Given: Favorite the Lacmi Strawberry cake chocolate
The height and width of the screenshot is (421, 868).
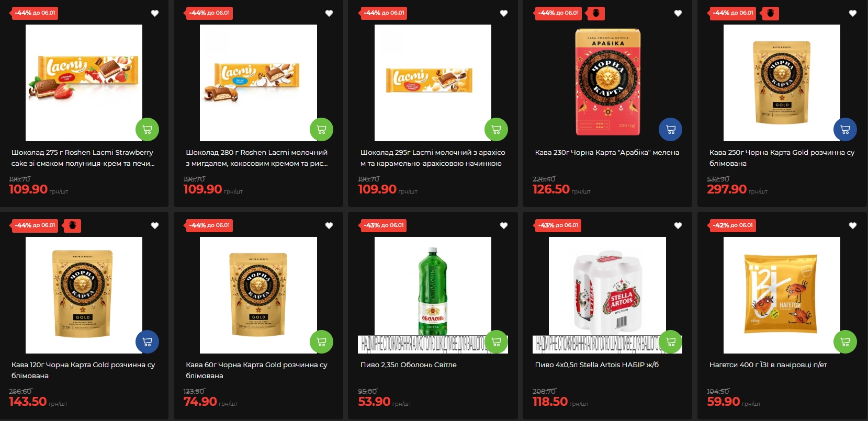Looking at the screenshot, I should coord(155,13).
